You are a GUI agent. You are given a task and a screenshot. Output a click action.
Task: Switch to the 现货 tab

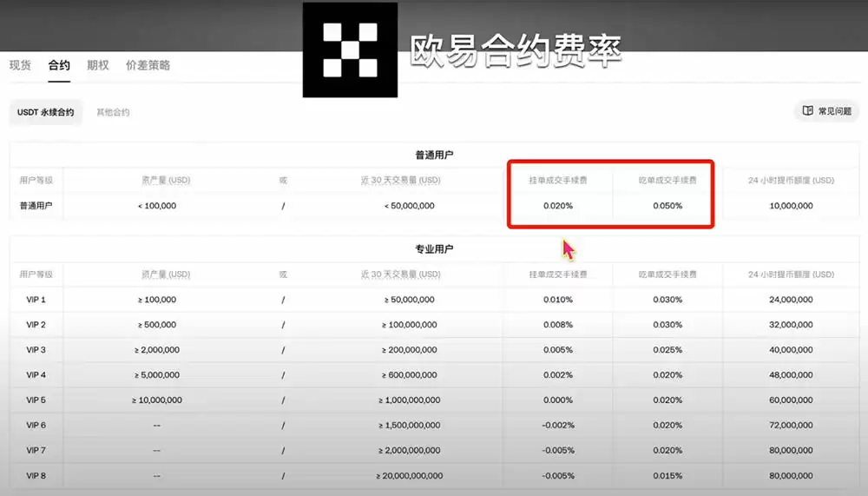[20, 65]
